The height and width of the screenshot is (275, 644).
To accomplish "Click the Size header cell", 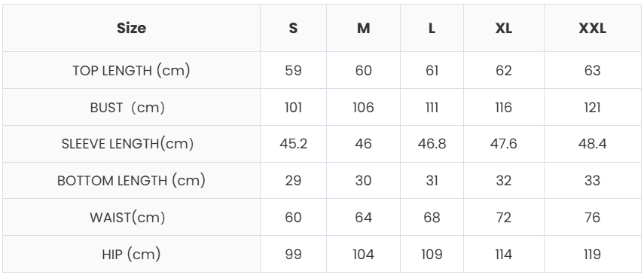I will point(131,29).
